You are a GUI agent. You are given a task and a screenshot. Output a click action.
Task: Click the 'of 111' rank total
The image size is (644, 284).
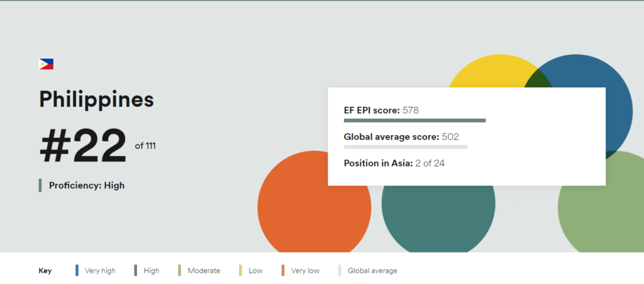[x=145, y=146]
